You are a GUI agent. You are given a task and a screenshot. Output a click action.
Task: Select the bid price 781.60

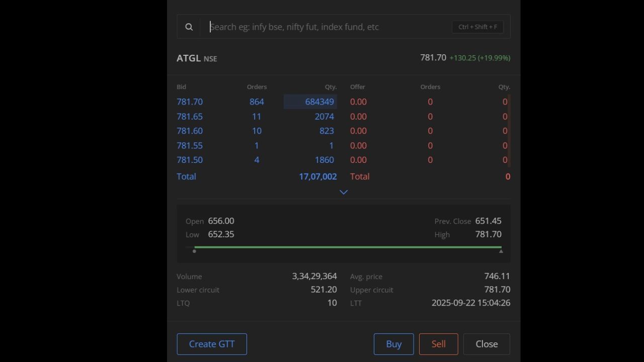coord(190,131)
